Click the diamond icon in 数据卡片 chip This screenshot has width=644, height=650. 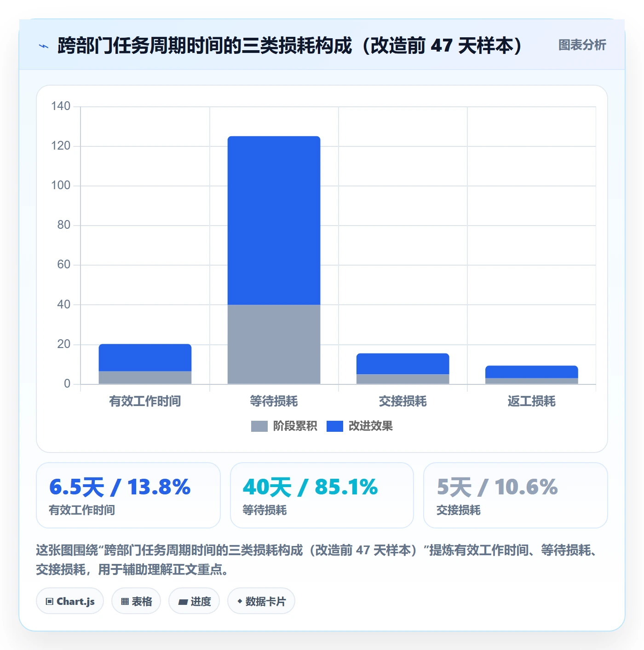(240, 601)
